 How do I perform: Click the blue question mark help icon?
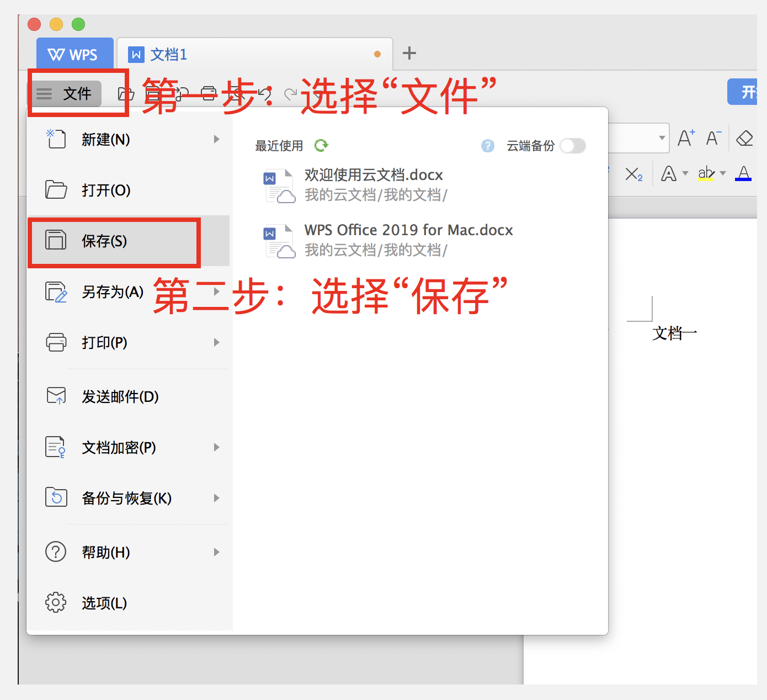point(488,146)
